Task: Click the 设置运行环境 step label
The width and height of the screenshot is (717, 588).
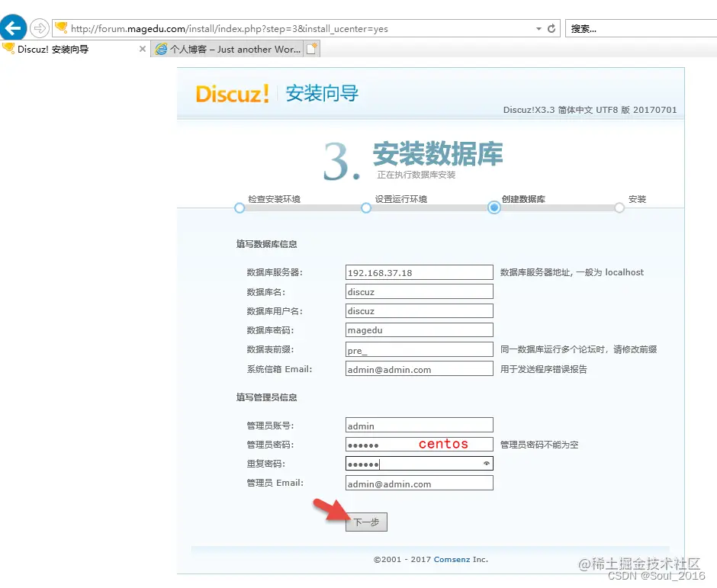Action: click(401, 199)
